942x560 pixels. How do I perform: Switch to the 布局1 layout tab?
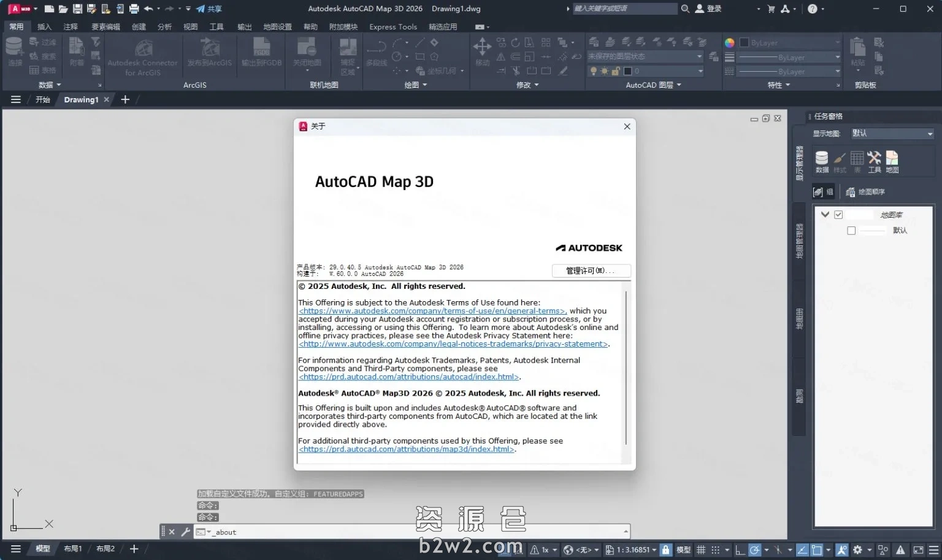(72, 548)
